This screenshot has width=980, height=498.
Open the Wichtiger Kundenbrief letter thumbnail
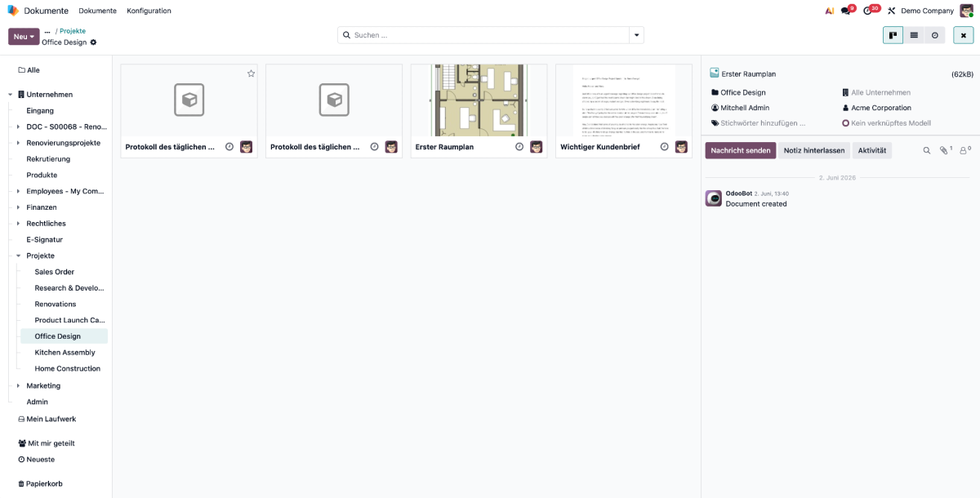(x=624, y=100)
